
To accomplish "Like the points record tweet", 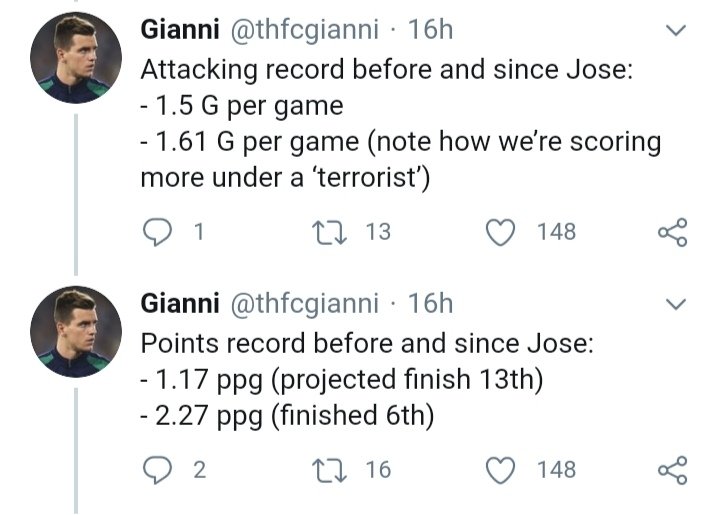I will click(x=499, y=469).
